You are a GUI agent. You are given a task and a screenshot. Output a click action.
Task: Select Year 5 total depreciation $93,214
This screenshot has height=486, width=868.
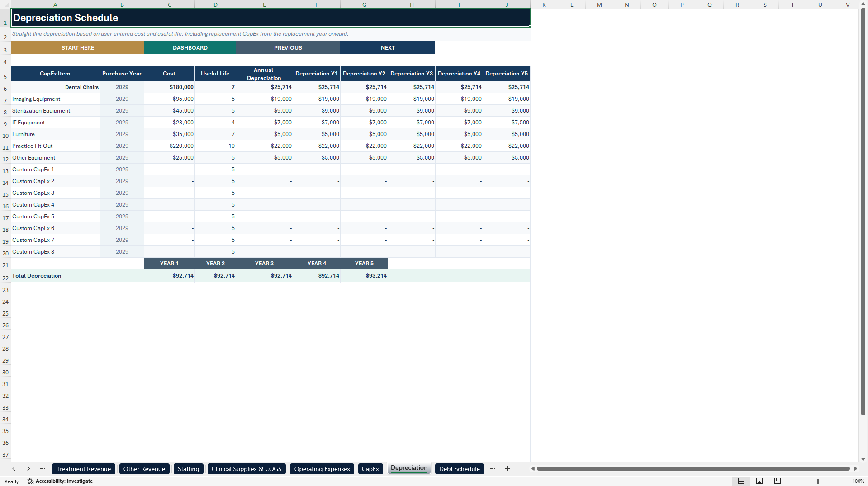(364, 276)
